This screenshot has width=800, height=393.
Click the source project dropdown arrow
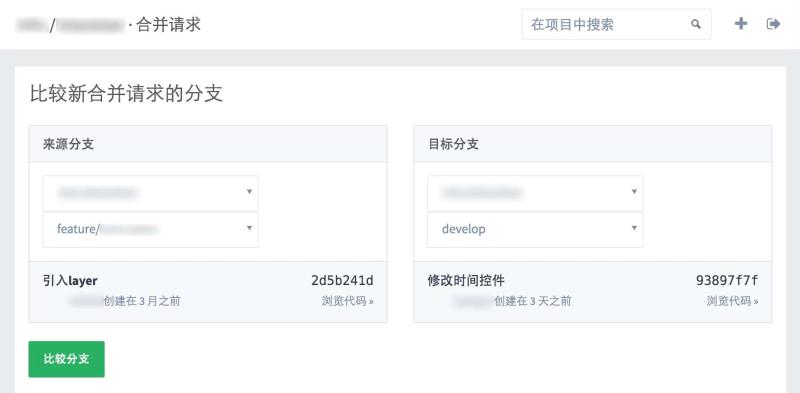[x=249, y=191]
